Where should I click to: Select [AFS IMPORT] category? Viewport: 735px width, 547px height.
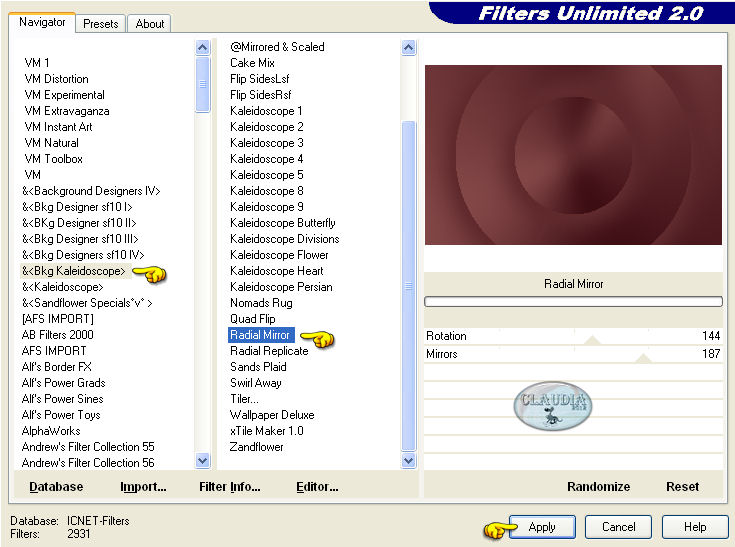pos(58,319)
